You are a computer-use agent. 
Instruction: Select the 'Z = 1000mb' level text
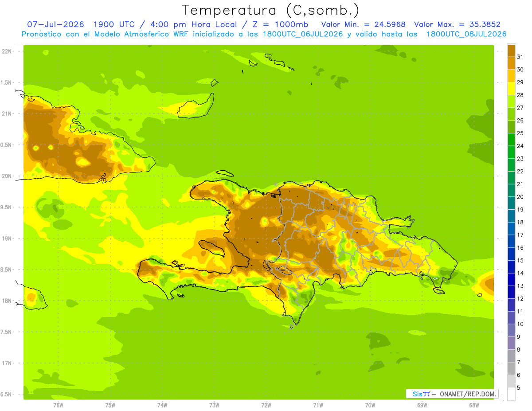coord(279,24)
